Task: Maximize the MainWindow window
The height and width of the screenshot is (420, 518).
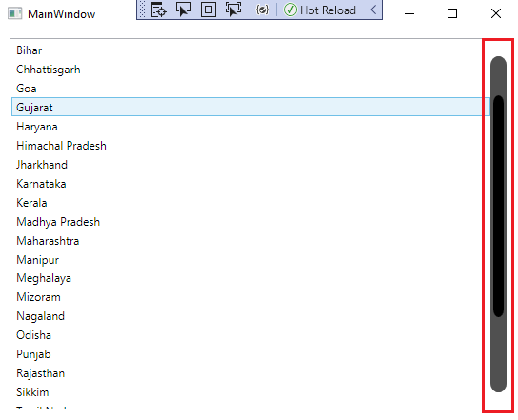Action: click(x=452, y=13)
